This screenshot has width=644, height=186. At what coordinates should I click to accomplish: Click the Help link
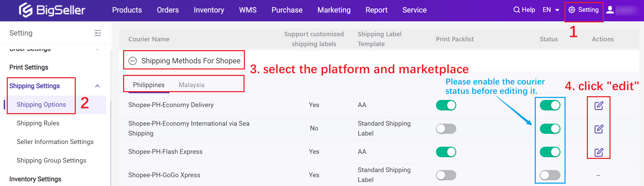coord(528,10)
